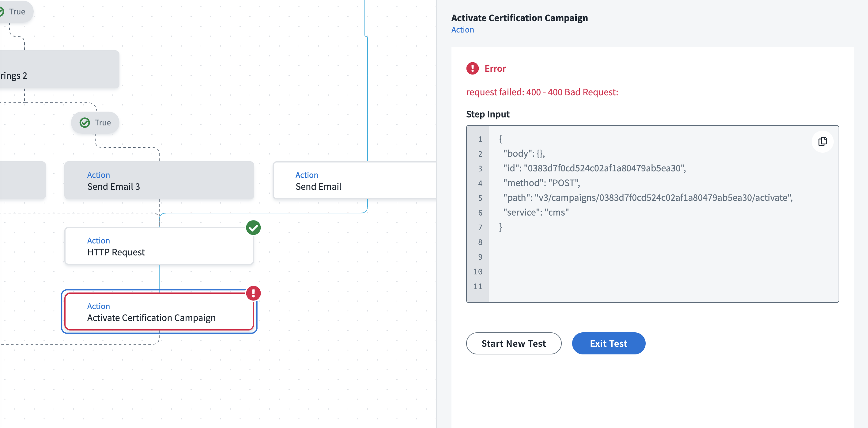Select the Activate Certification Campaign node
868x428 pixels.
click(x=158, y=312)
